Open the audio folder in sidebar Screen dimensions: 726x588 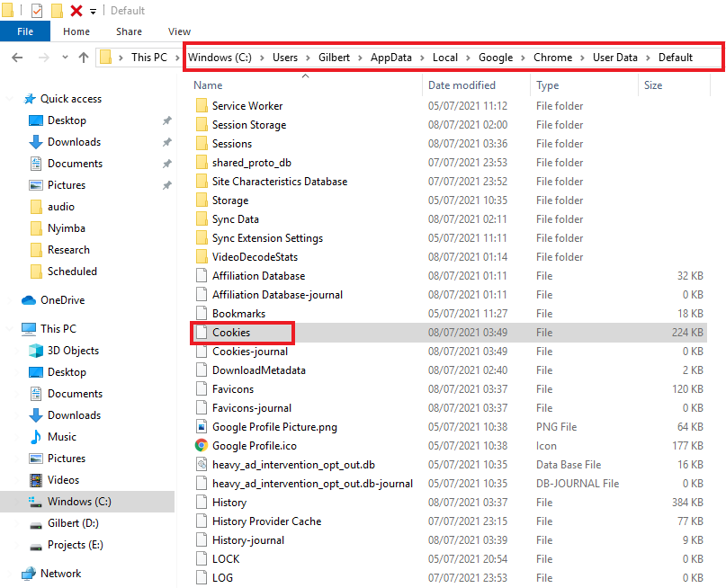tap(60, 206)
